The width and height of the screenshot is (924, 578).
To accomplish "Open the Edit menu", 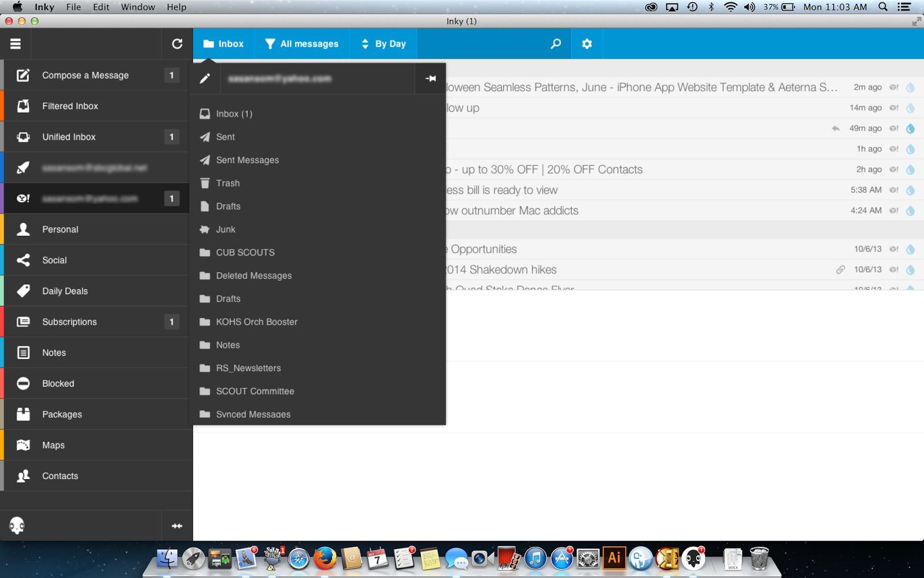I will [x=101, y=7].
